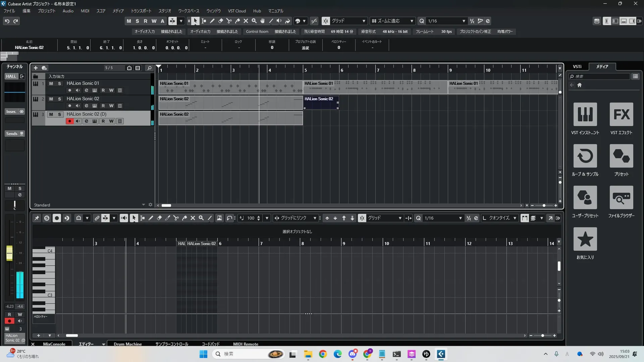Select the Erase tool in project toolbar
644x362 pixels.
(221, 21)
